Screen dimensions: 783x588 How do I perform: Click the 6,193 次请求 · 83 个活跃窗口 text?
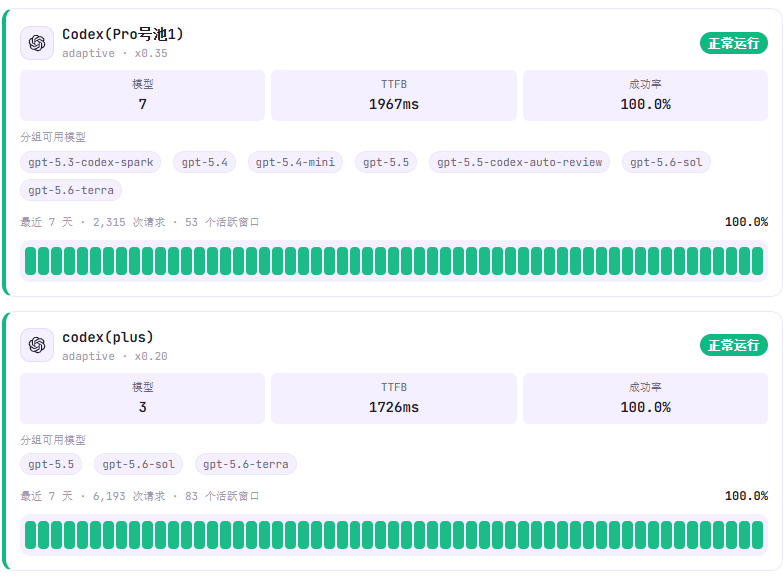coord(176,496)
